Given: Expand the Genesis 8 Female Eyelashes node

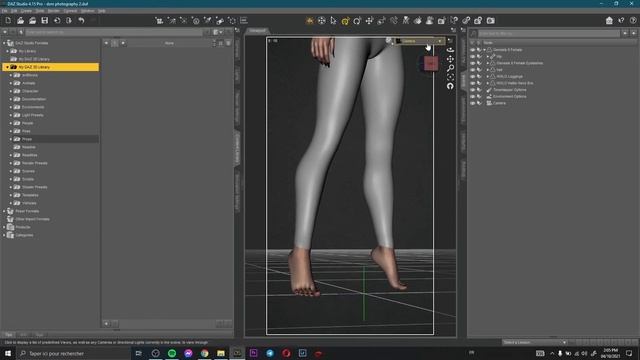Looking at the screenshot, I should pyautogui.click(x=488, y=63).
